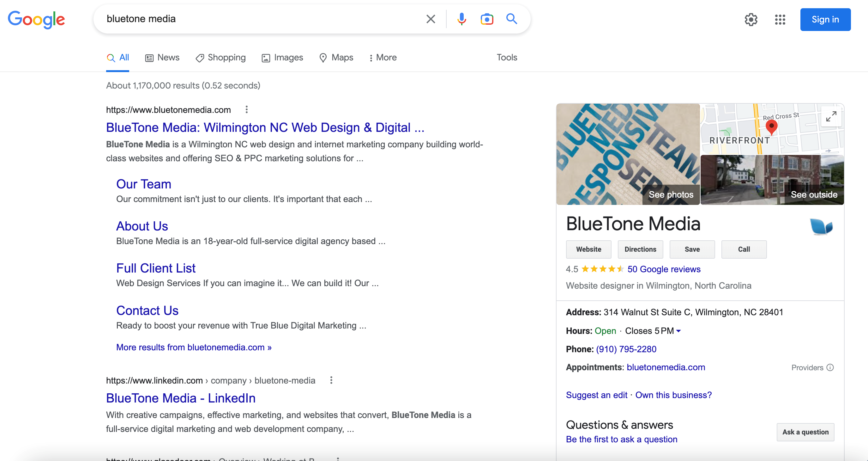Click the Riverfront map thumbnail

click(772, 129)
